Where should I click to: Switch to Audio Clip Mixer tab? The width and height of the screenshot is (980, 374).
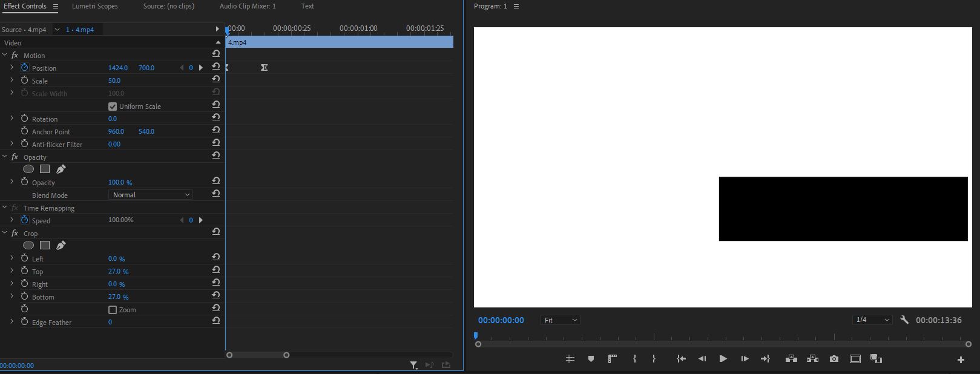pos(248,6)
